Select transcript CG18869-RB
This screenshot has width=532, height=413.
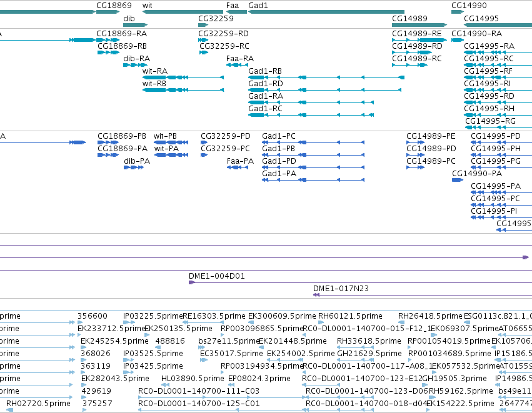point(109,52)
